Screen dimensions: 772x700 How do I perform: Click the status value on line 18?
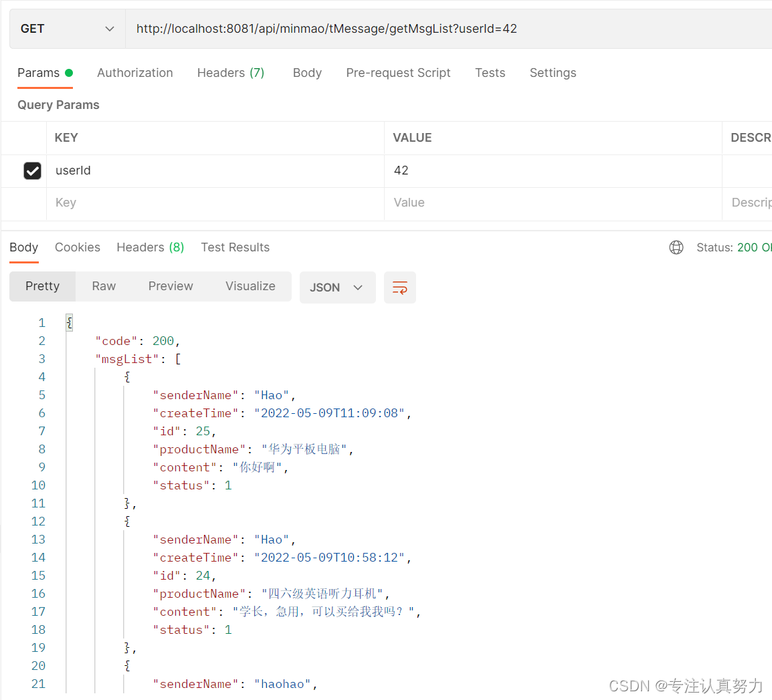[228, 630]
